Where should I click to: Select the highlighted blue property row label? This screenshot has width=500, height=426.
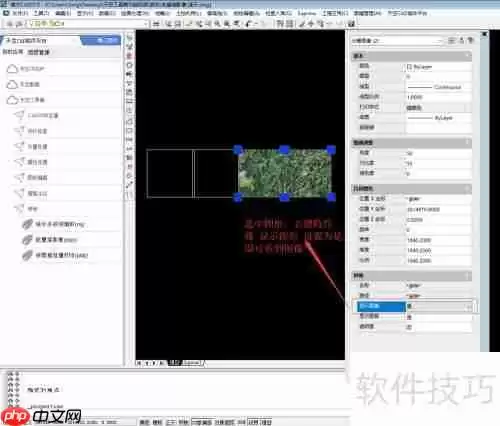coord(381,306)
